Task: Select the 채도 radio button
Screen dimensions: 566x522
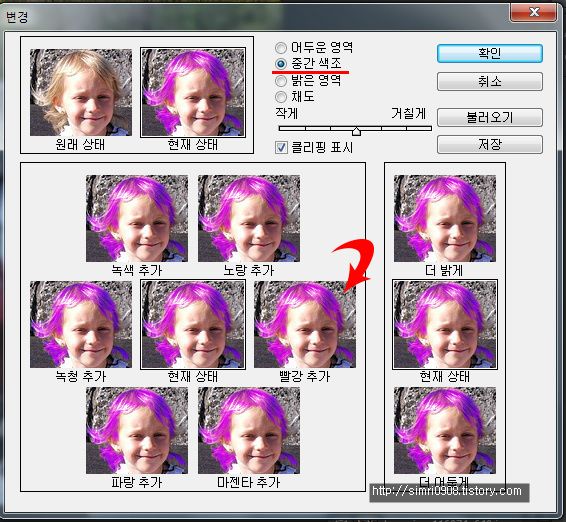Action: point(281,97)
